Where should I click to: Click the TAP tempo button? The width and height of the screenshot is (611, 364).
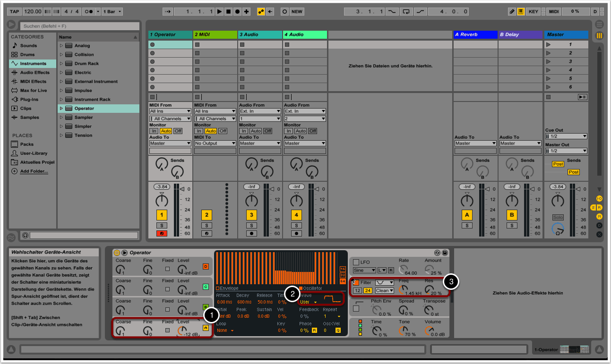[x=14, y=11]
